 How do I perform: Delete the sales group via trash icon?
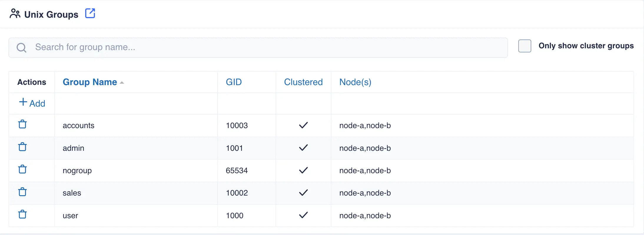(x=23, y=192)
